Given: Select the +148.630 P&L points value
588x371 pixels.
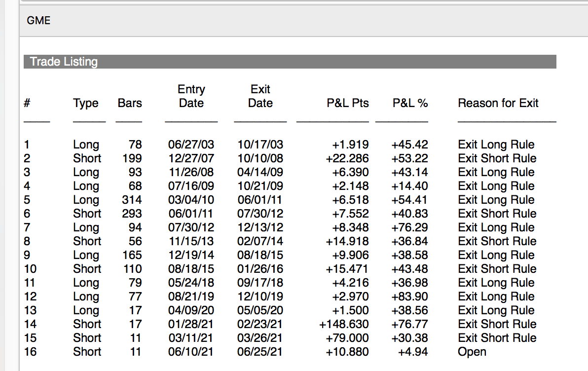Looking at the screenshot, I should click(344, 324).
